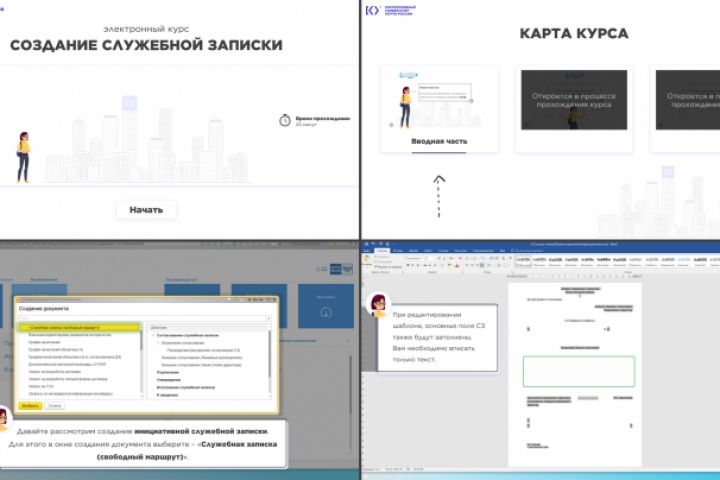Select the Утверждение row in the actions tree
720x480 pixels.
point(169,380)
